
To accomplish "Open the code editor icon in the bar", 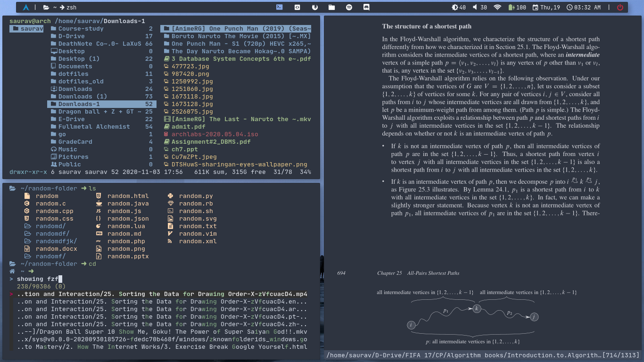I will coord(297,7).
